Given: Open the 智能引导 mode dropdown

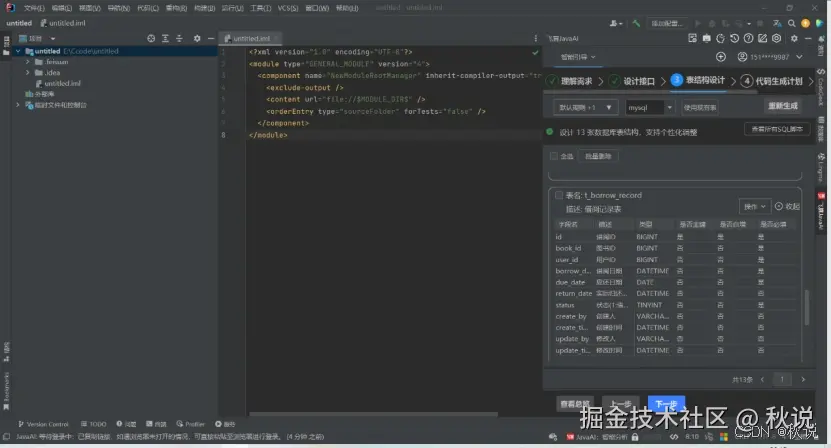Looking at the screenshot, I should [x=578, y=57].
